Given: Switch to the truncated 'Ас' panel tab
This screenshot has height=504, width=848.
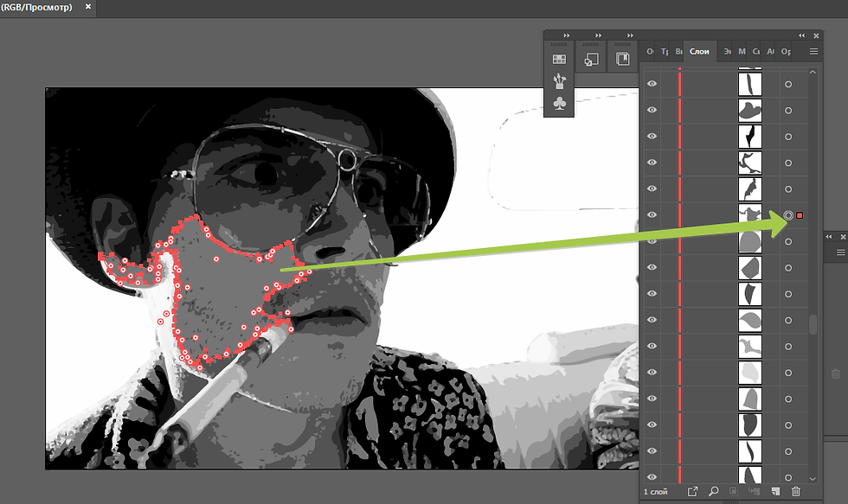Looking at the screenshot, I should pos(771,51).
